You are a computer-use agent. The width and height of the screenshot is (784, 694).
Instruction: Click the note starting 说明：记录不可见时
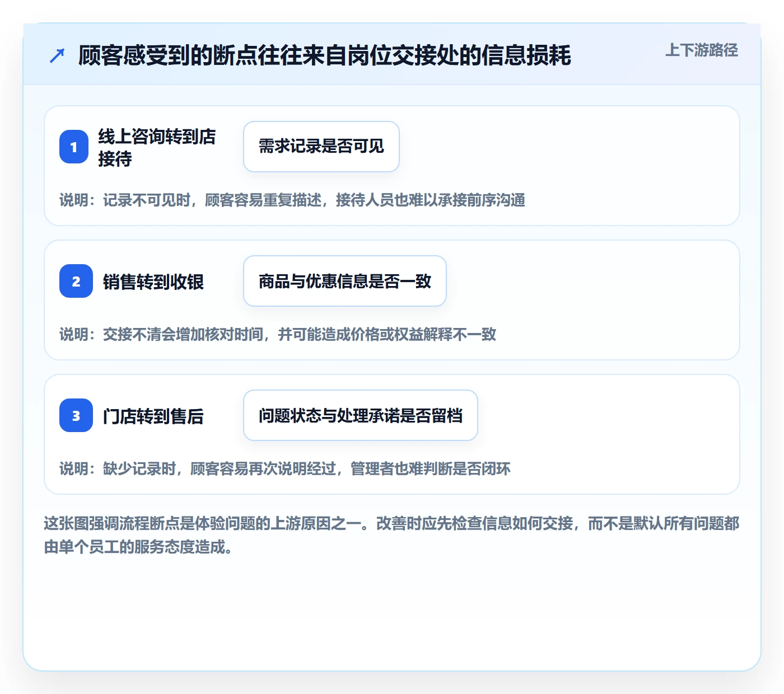pyautogui.click(x=292, y=200)
